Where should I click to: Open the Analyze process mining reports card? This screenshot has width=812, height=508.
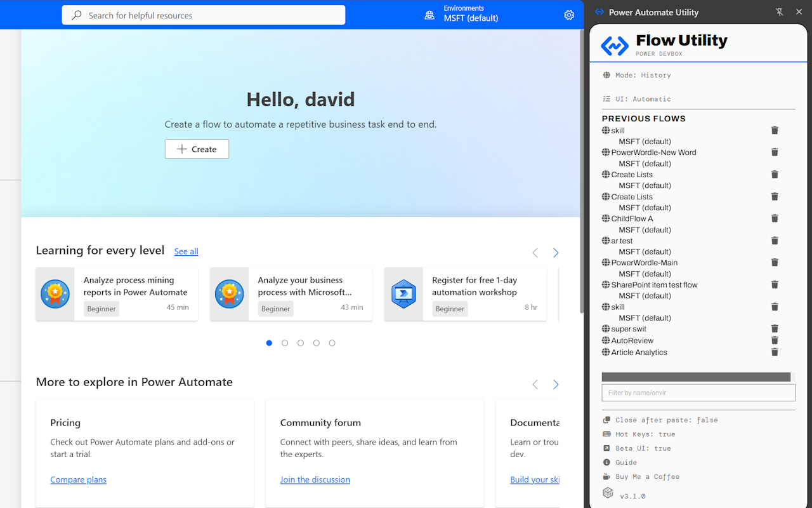[117, 294]
